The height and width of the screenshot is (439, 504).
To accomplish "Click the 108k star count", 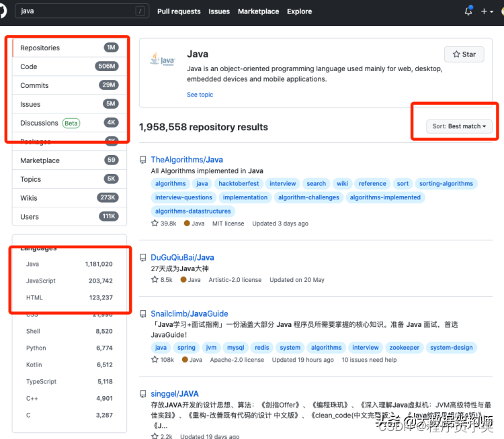I will click(163, 360).
